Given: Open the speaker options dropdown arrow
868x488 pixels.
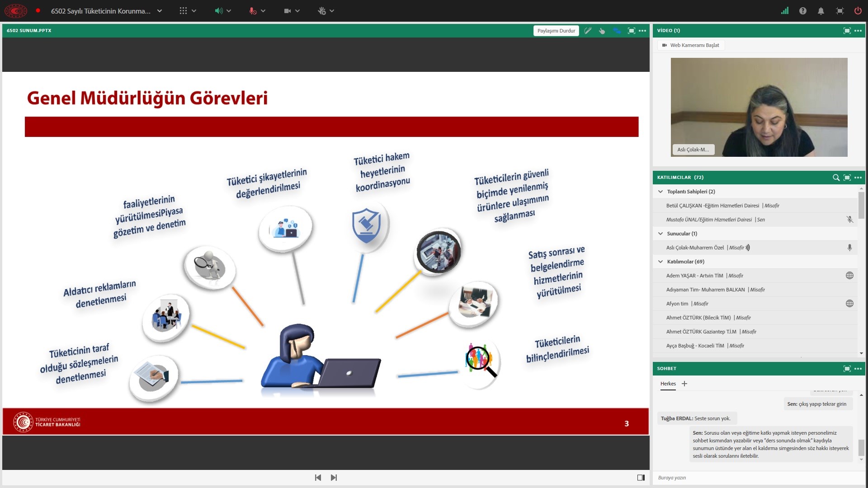Looking at the screenshot, I should [229, 11].
